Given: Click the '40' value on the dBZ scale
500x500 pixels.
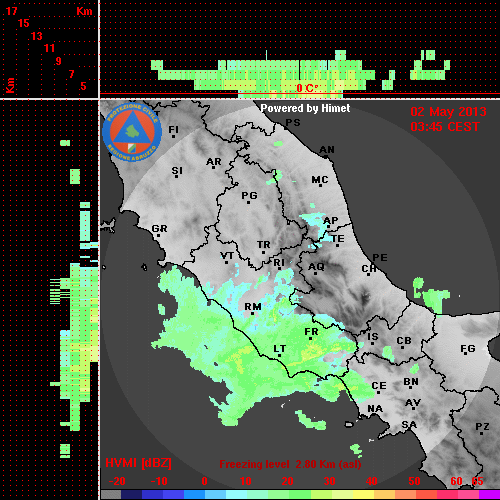Looking at the screenshot, I should (x=371, y=481).
